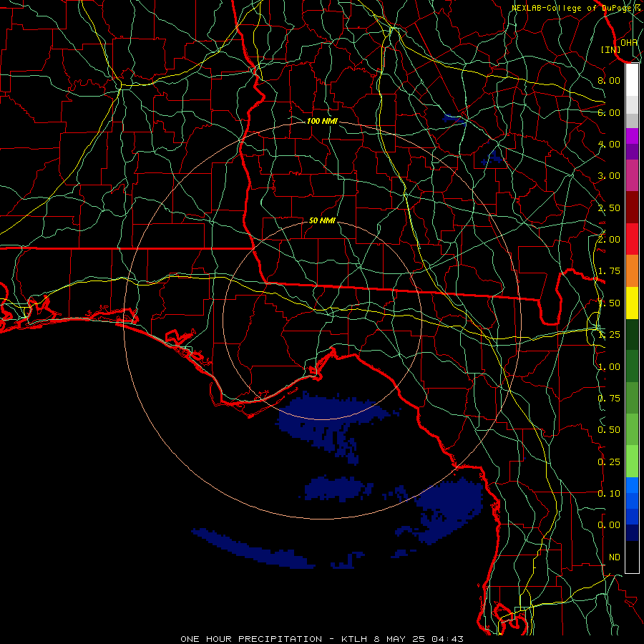Click the '0.50' legend value
Screen dimensions: 644x644
coord(609,430)
